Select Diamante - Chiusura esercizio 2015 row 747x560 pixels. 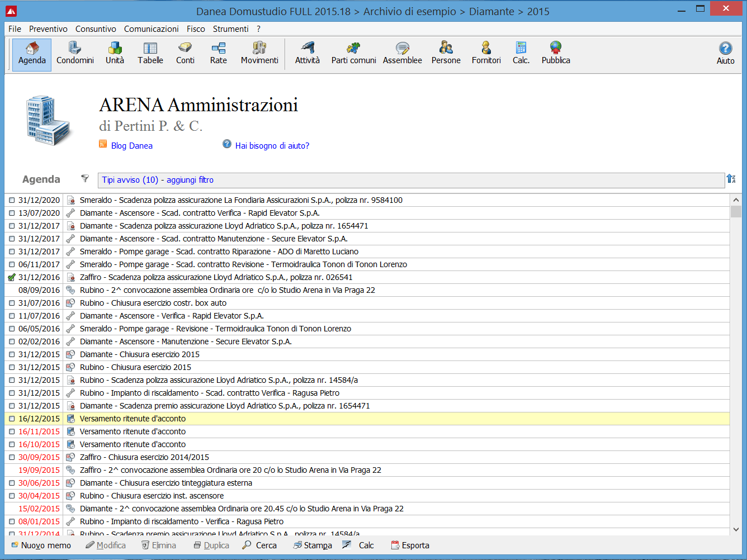(367, 354)
